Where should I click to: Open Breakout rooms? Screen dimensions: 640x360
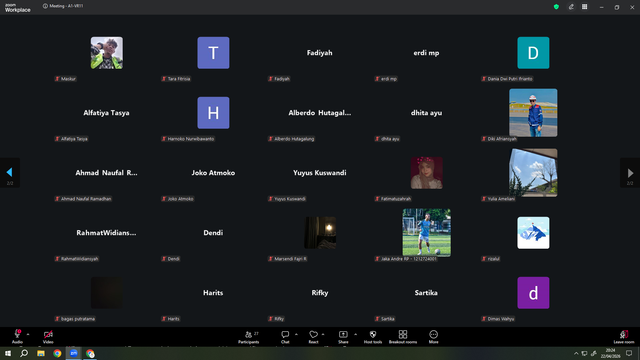[x=403, y=337]
